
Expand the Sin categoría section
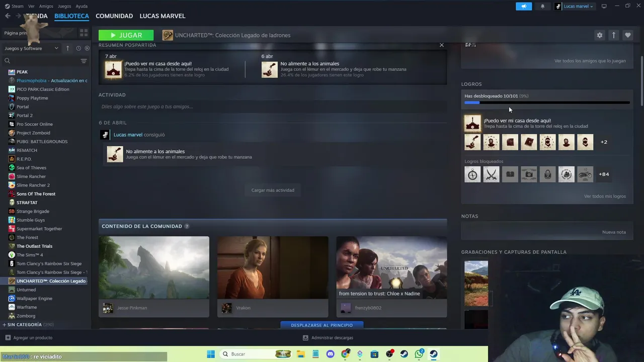pos(28,325)
